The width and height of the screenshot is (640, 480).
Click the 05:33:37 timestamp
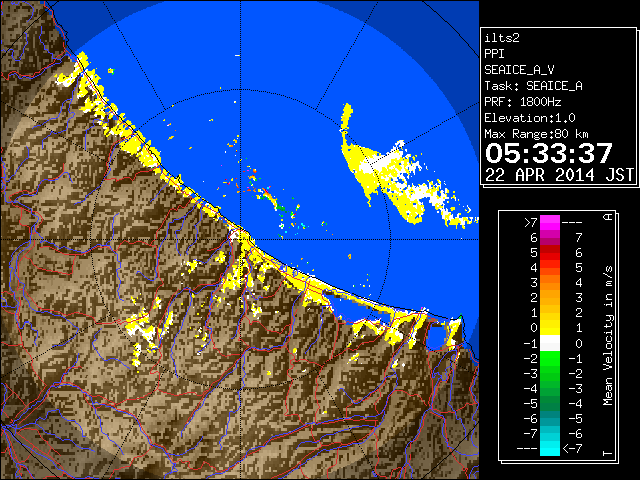click(x=549, y=153)
